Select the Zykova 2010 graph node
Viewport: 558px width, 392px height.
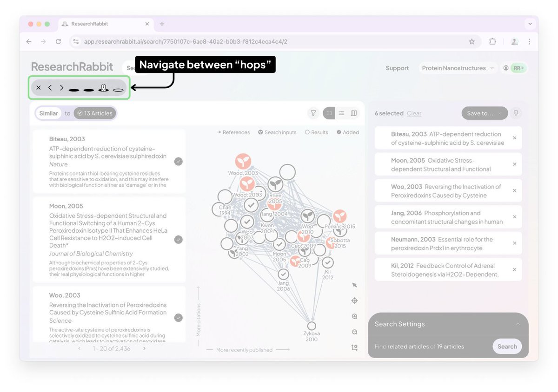tap(312, 326)
